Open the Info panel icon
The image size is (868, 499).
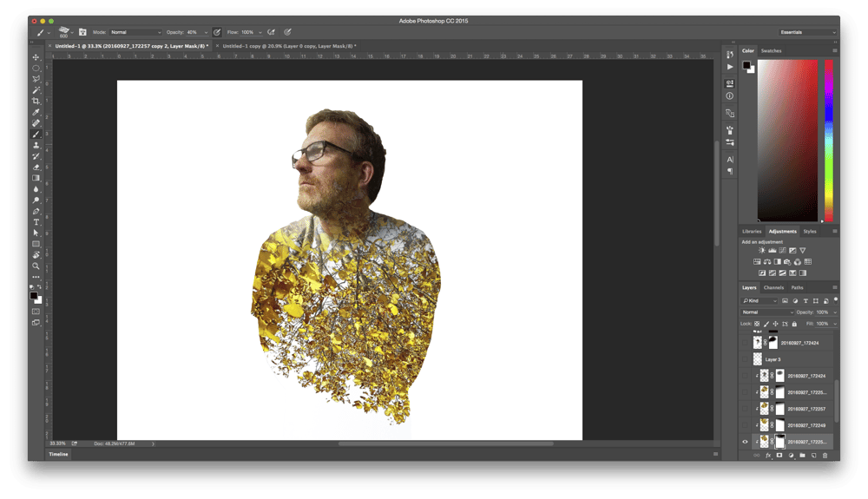[730, 95]
